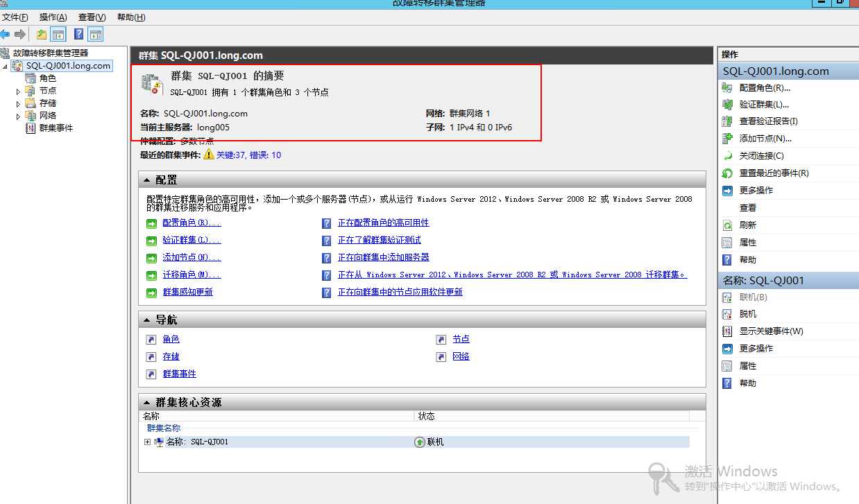Open help link 正在配置角色的高可用性

(x=383, y=223)
